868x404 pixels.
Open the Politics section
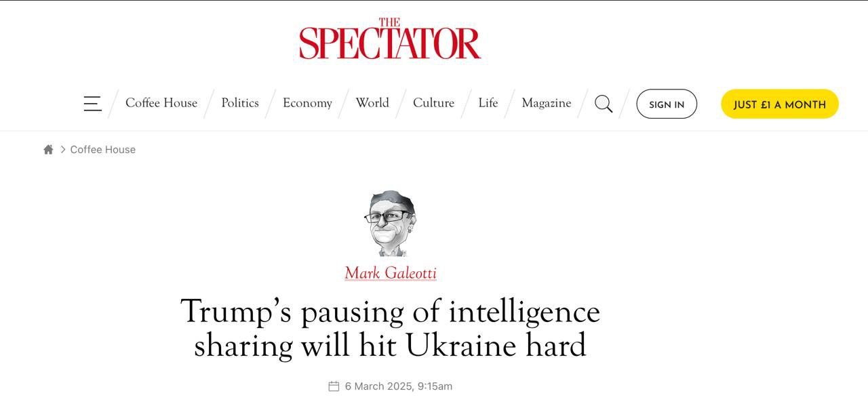click(x=240, y=103)
